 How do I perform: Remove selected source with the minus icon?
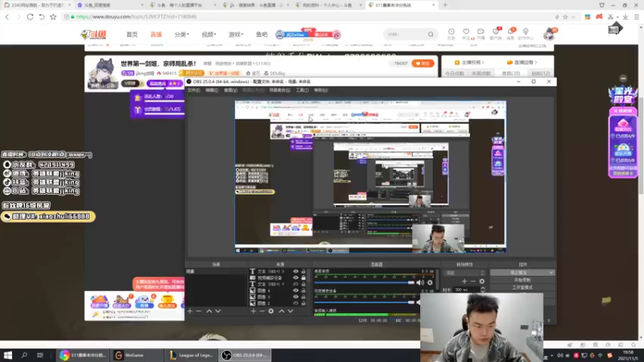(262, 311)
